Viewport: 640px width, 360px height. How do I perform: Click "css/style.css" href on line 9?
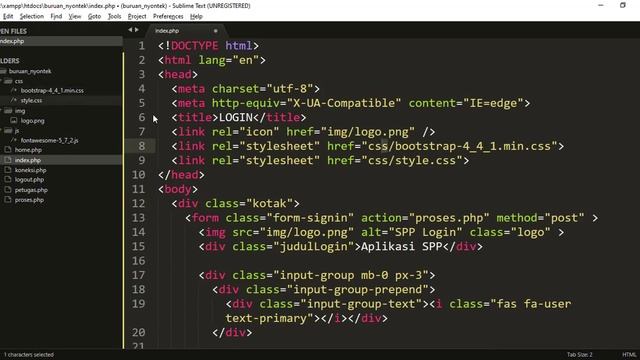point(412,160)
